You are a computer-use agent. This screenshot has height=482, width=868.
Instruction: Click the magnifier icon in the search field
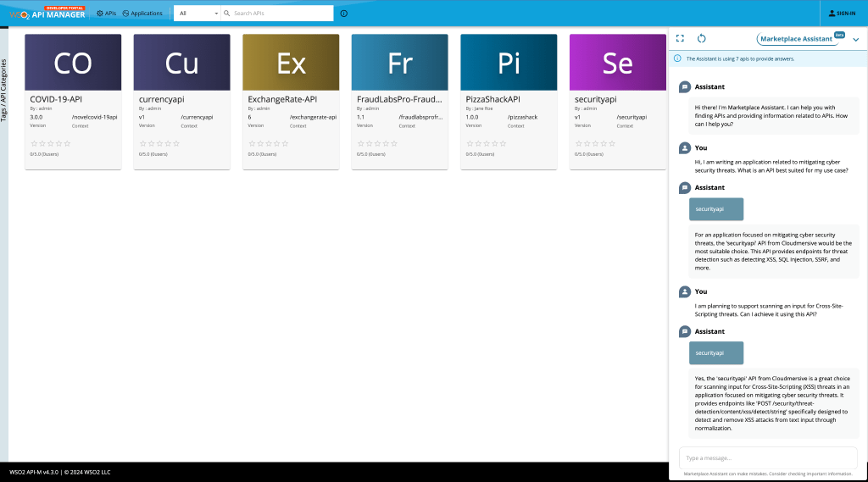pos(227,14)
